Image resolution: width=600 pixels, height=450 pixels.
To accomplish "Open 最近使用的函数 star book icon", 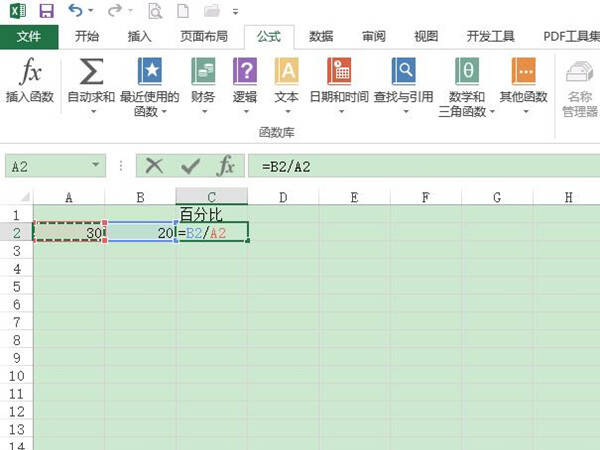I will (150, 71).
